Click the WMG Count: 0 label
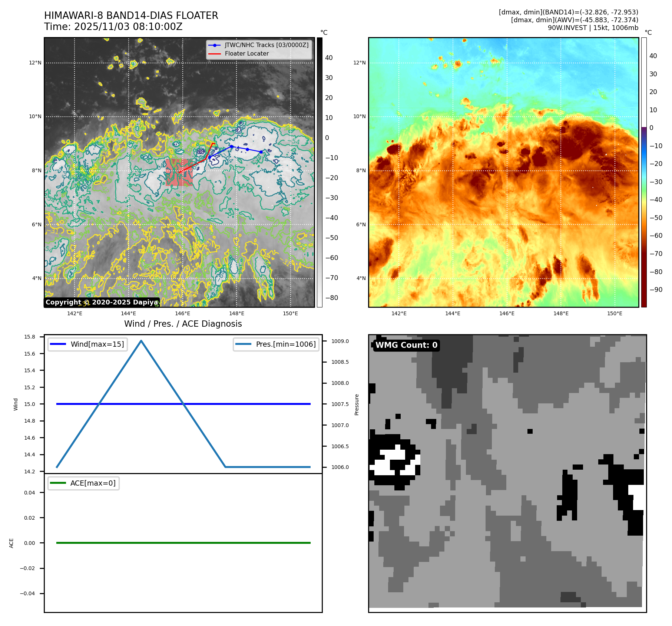The height and width of the screenshot is (626, 672). pos(406,345)
